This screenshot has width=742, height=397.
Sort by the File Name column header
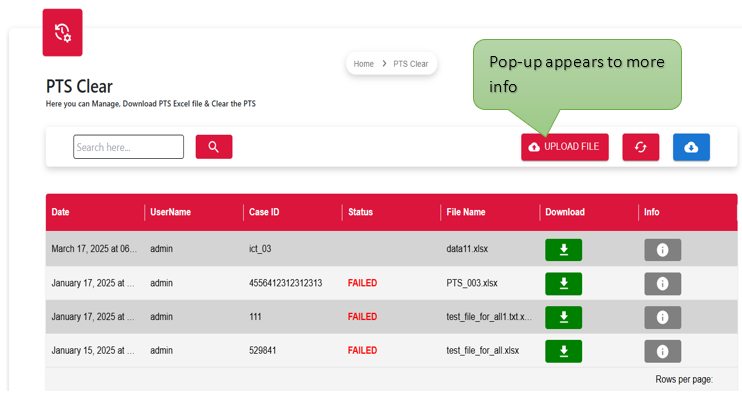466,212
